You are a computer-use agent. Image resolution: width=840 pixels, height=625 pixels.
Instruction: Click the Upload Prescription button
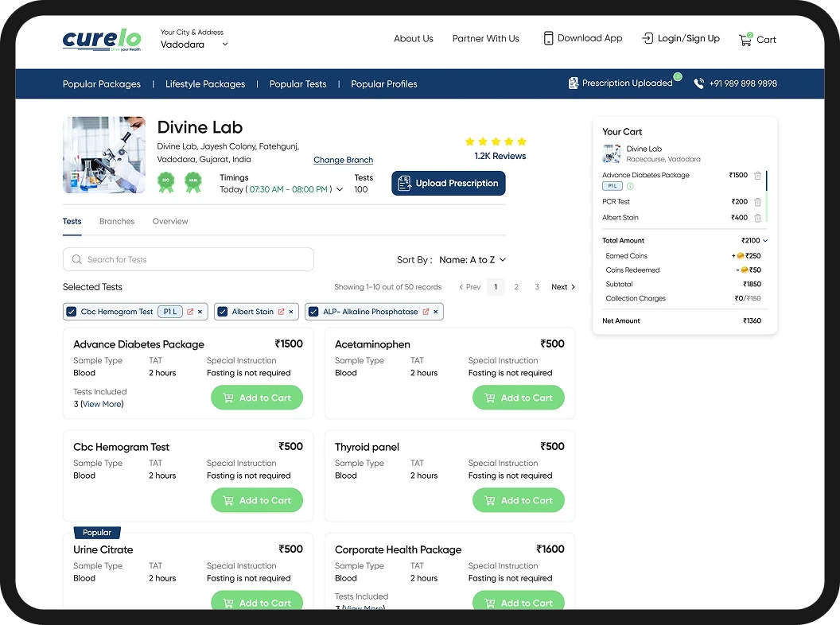pyautogui.click(x=448, y=183)
